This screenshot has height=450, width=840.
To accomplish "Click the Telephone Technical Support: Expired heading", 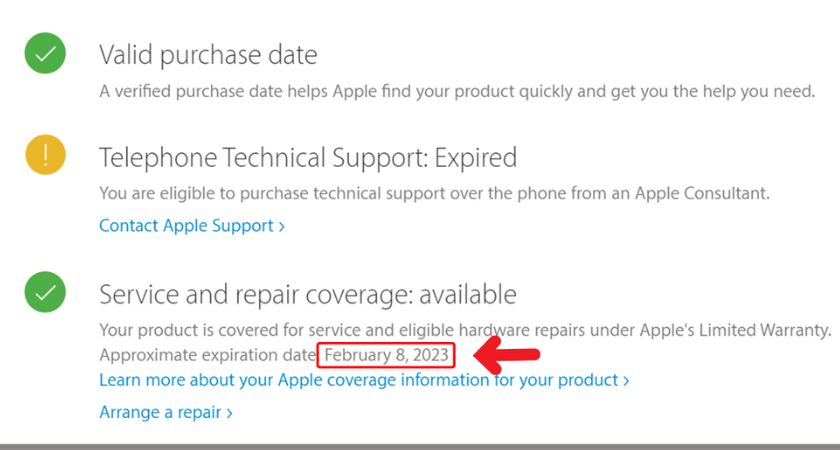I will point(308,157).
